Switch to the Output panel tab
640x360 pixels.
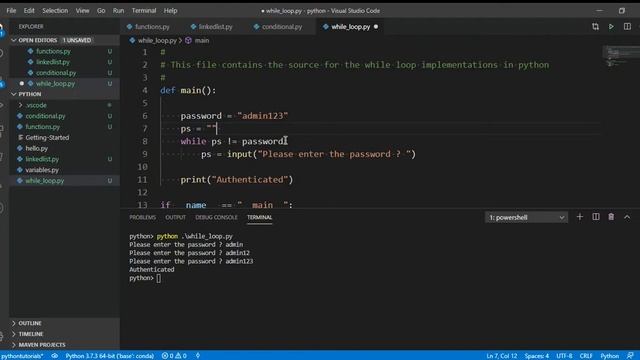[176, 218]
